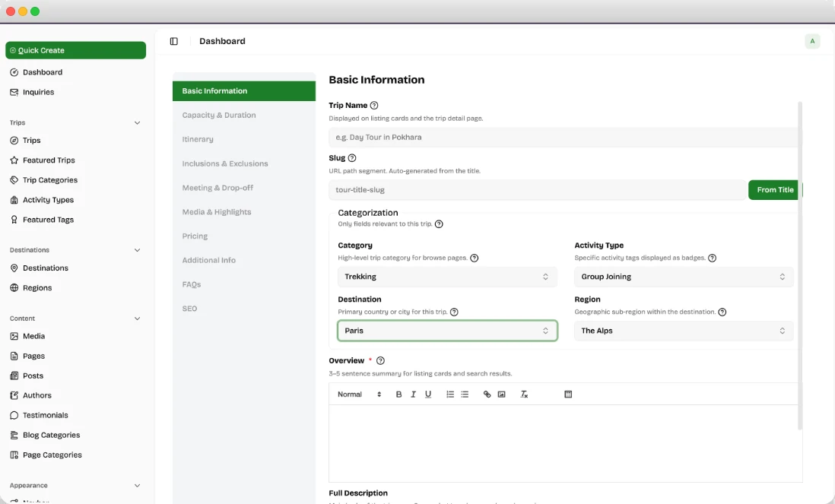835x504 pixels.
Task: Insert a bullet list
Action: (x=465, y=395)
